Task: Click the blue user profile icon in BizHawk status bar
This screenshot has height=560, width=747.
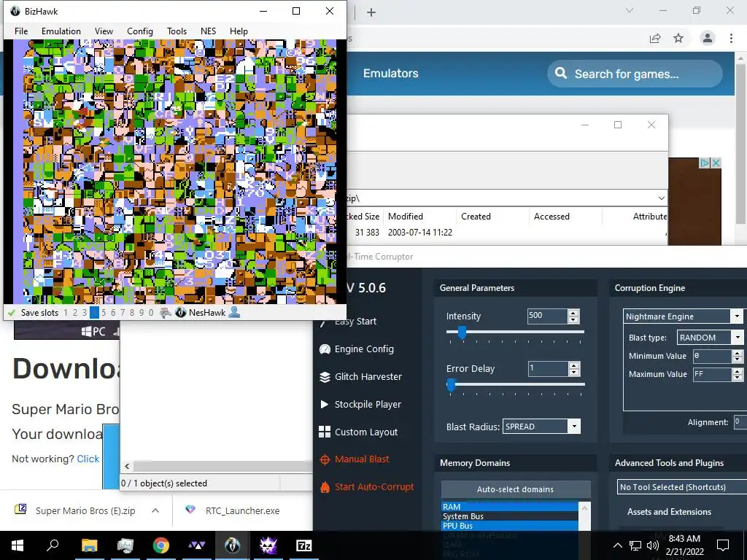Action: [x=234, y=312]
